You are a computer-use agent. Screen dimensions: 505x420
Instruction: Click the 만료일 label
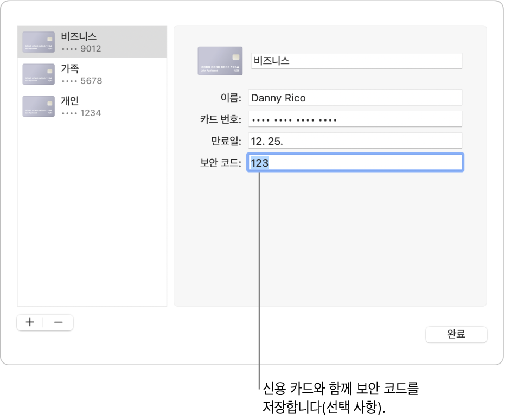pos(226,142)
